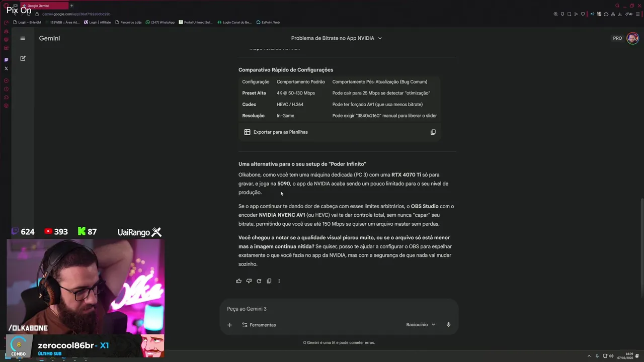Click the pin icon in browser toolbar
The height and width of the screenshot is (362, 644).
(x=562, y=14)
